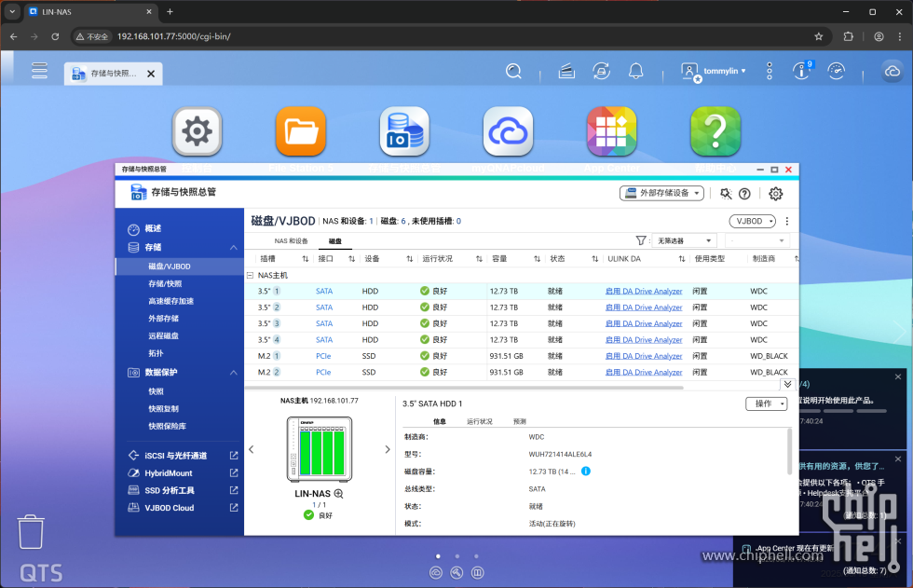This screenshot has width=913, height=588.
Task: Open 远程磁盘 in the sidebar
Action: tap(163, 335)
